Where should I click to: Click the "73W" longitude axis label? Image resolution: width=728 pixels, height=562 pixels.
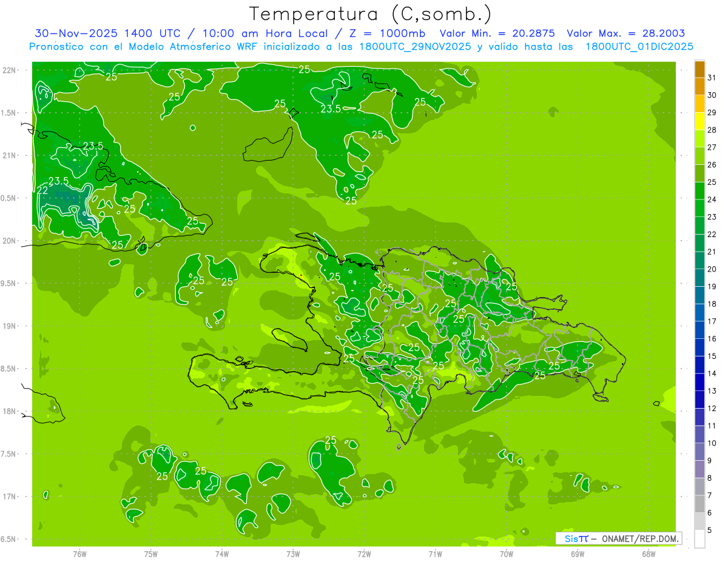tap(293, 554)
